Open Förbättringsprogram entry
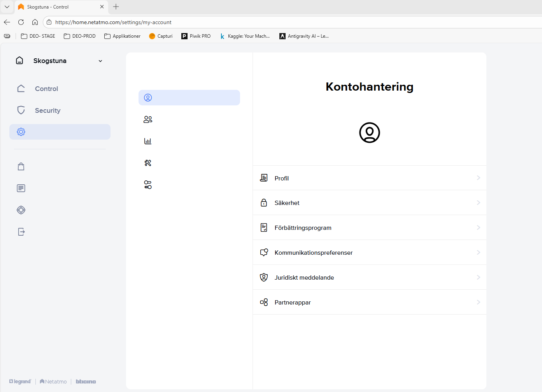The image size is (542, 392). [x=303, y=228]
